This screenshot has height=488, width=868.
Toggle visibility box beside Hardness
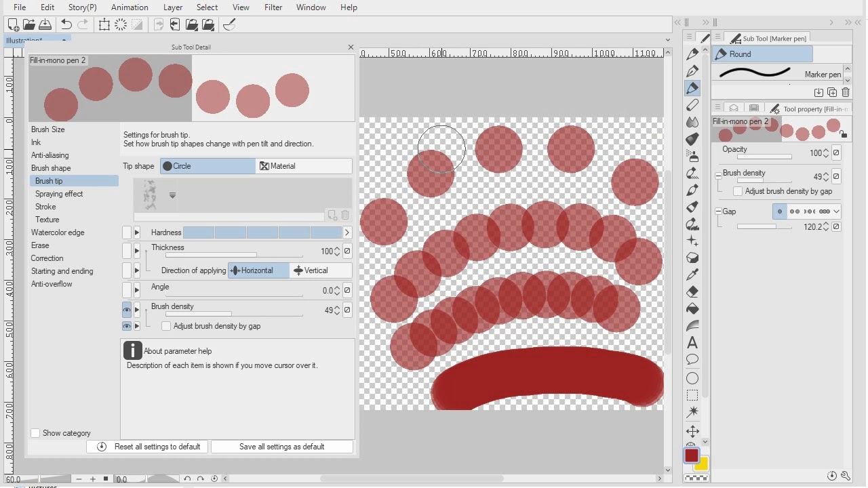tap(127, 232)
